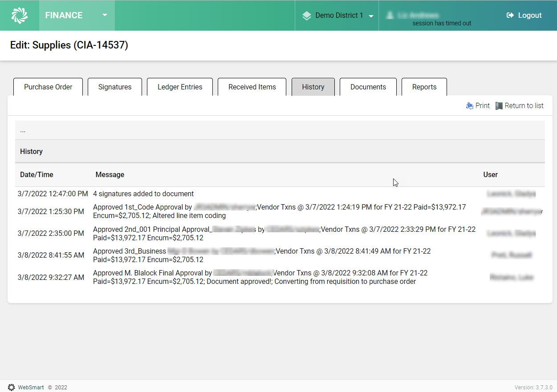The height and width of the screenshot is (392, 557).
Task: Click the ellipsis row above History
Action: coord(280,130)
